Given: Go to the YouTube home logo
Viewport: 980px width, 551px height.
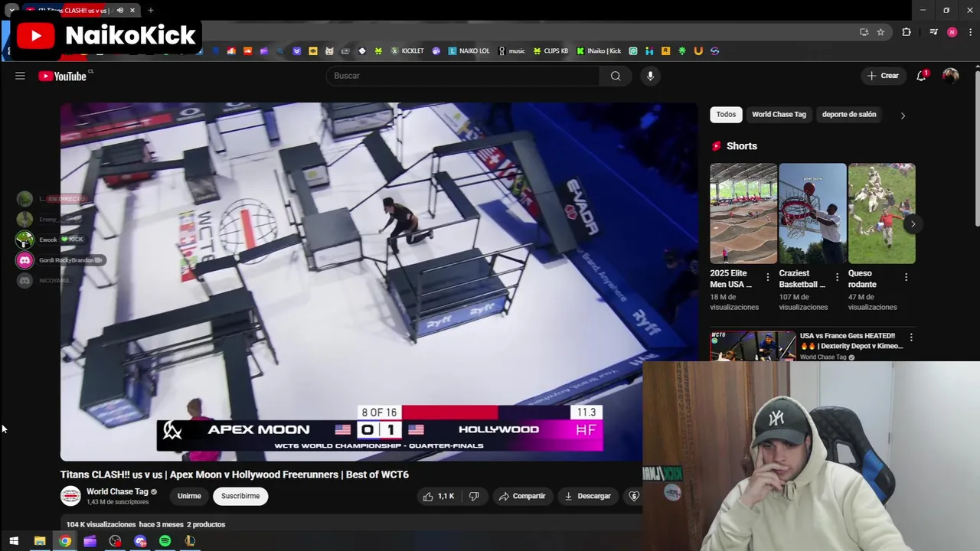Looking at the screenshot, I should 62,76.
